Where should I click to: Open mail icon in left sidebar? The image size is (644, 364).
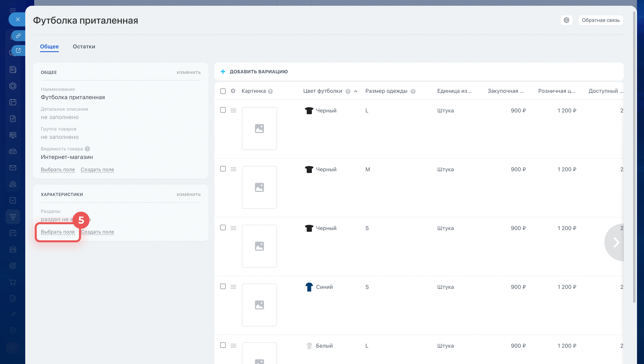click(13, 168)
